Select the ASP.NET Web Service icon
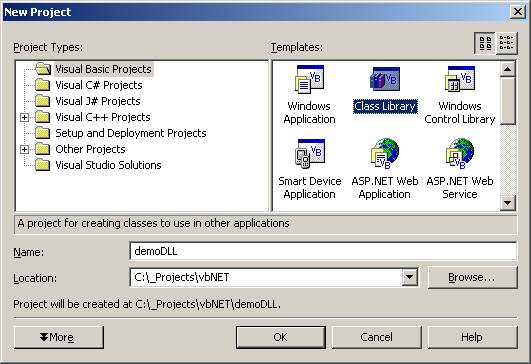 (460, 153)
